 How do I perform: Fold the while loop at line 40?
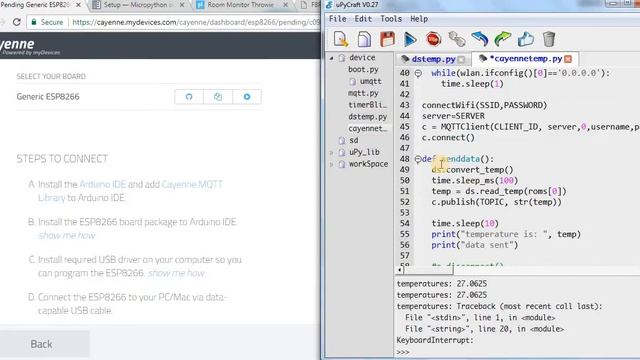coord(418,73)
